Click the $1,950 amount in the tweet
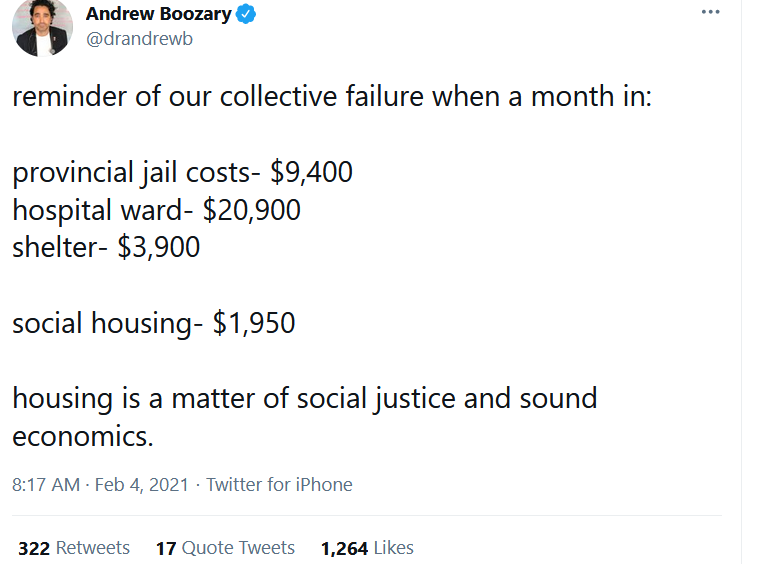Image resolution: width=779 pixels, height=564 pixels. click(x=254, y=323)
